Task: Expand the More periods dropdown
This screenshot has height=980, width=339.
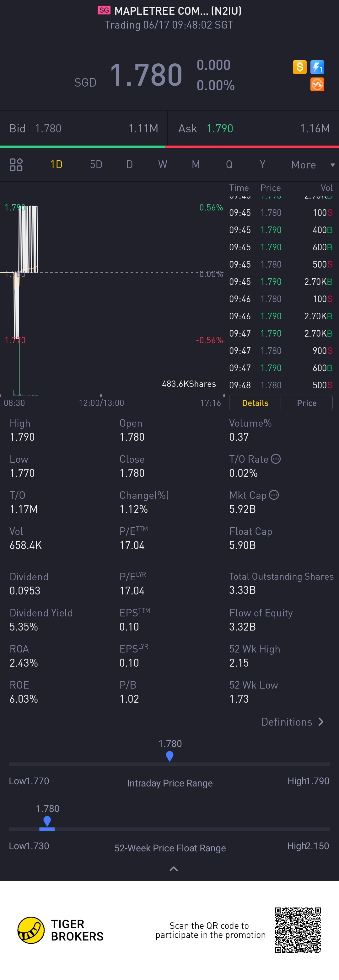Action: pyautogui.click(x=313, y=165)
